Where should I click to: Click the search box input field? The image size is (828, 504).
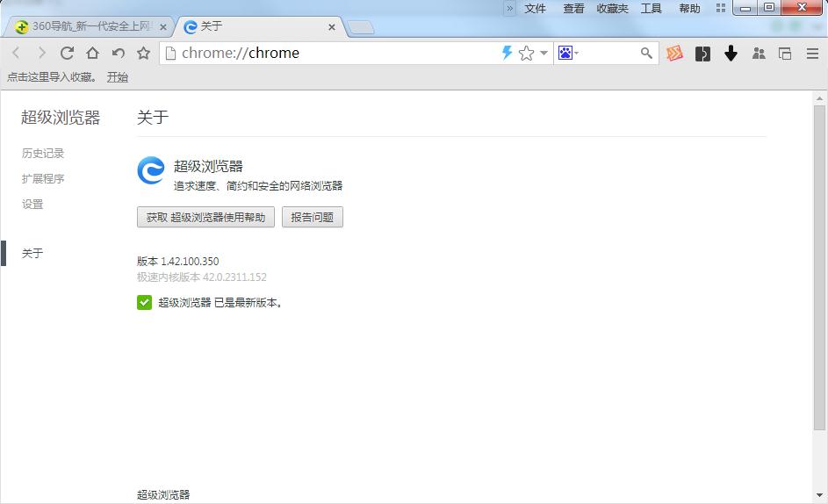pos(608,53)
